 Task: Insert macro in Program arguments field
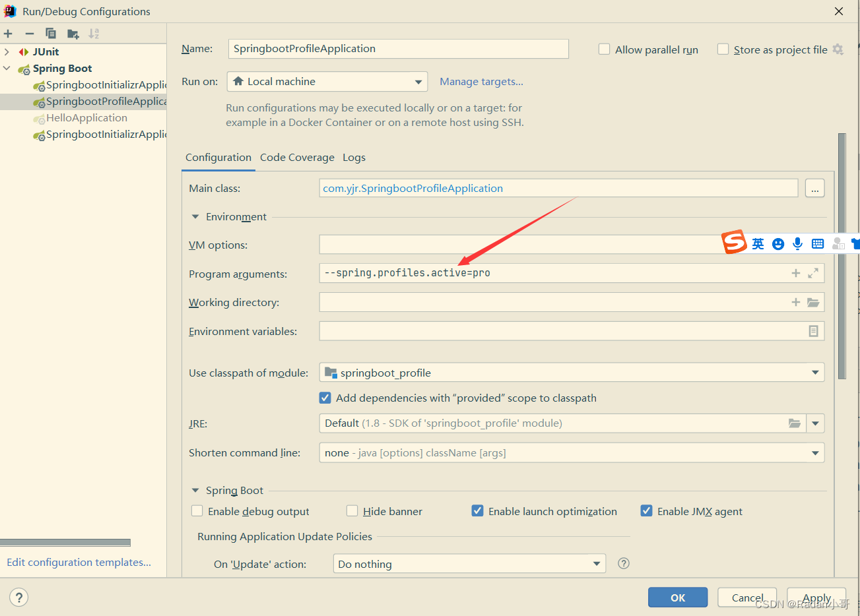click(796, 273)
